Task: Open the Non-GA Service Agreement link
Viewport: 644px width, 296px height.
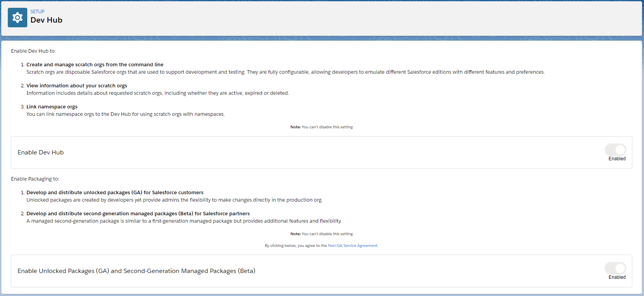Action: 353,246
